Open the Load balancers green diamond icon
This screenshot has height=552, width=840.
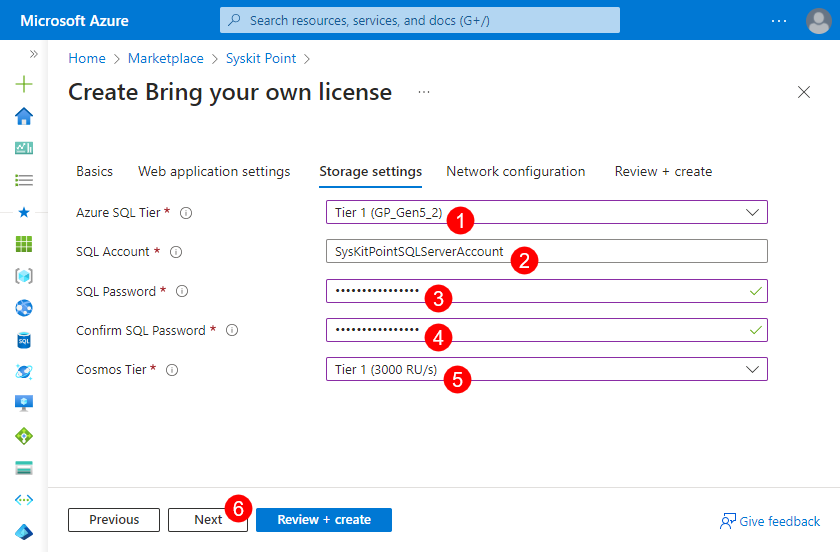coord(24,436)
